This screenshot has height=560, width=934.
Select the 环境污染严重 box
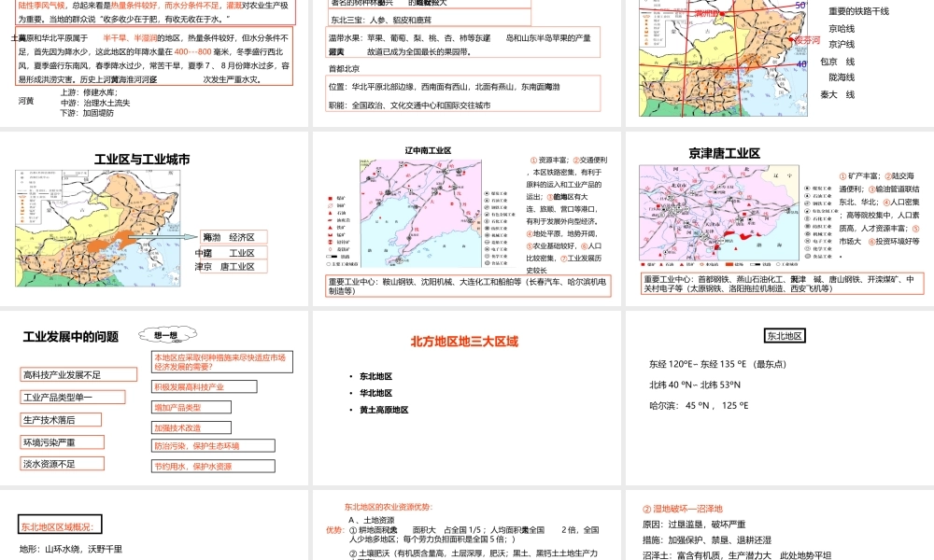62,442
